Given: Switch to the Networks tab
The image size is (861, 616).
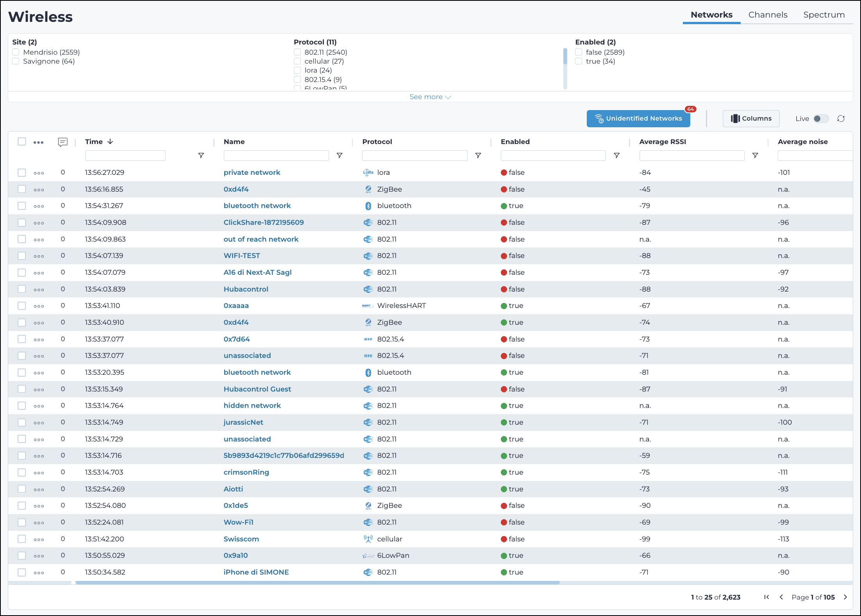Looking at the screenshot, I should (x=711, y=15).
